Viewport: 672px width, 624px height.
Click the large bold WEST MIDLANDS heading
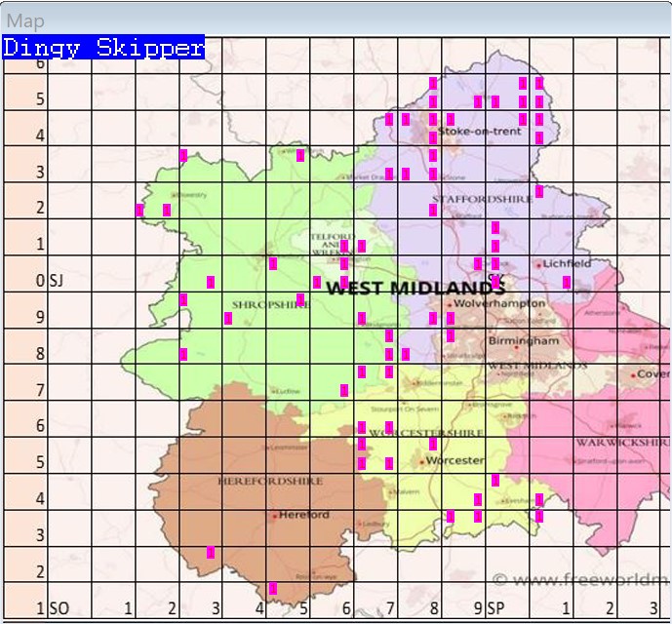click(x=415, y=288)
